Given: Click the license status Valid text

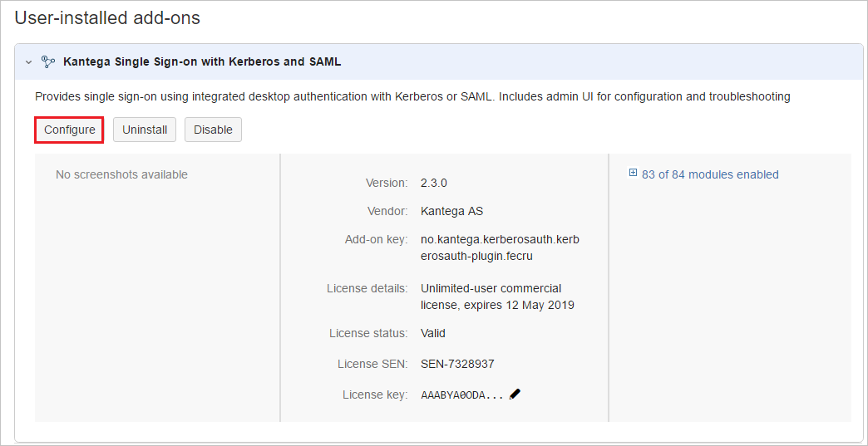Looking at the screenshot, I should (433, 333).
